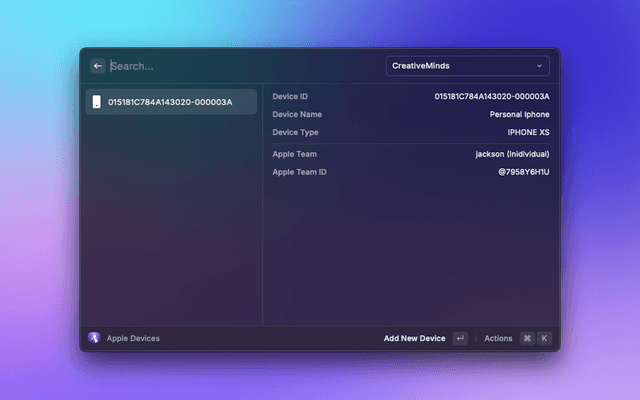Image resolution: width=640 pixels, height=400 pixels.
Task: Click the K key icon
Action: pos(544,338)
